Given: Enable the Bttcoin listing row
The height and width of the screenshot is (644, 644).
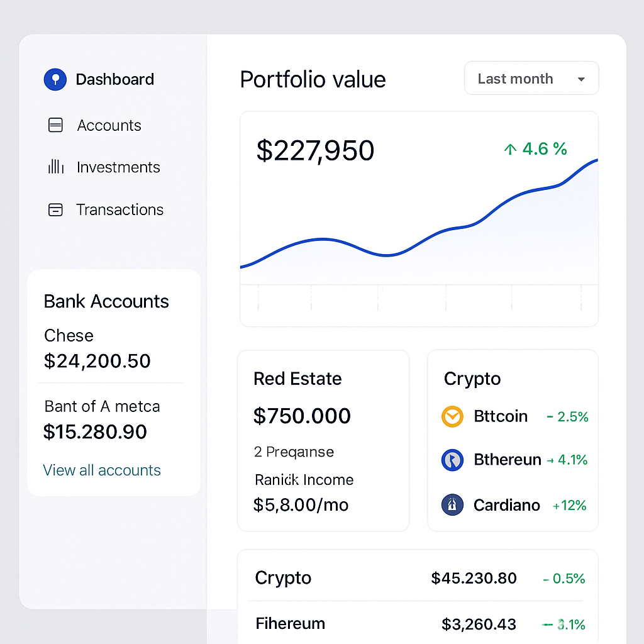Looking at the screenshot, I should pyautogui.click(x=513, y=416).
